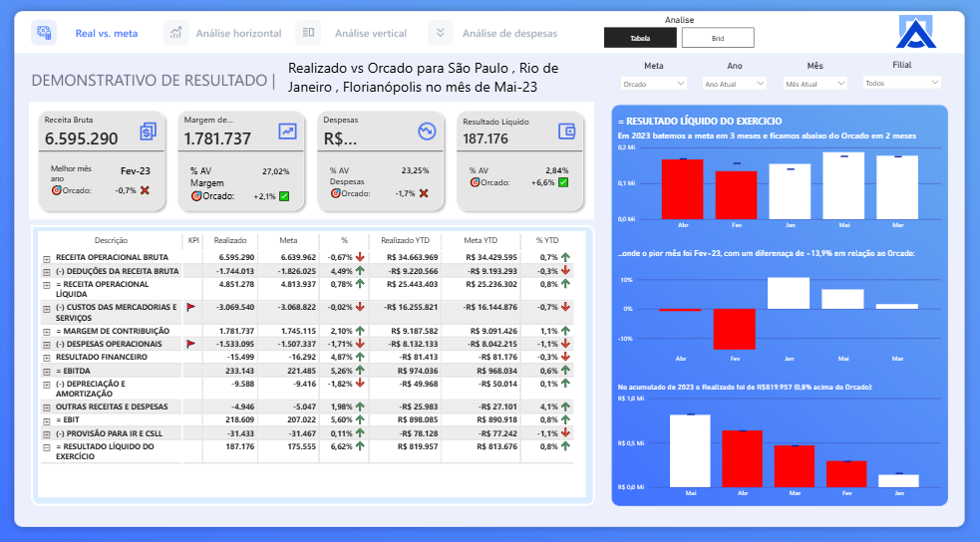Sort by the Descrição column header
The image size is (980, 542).
(111, 240)
